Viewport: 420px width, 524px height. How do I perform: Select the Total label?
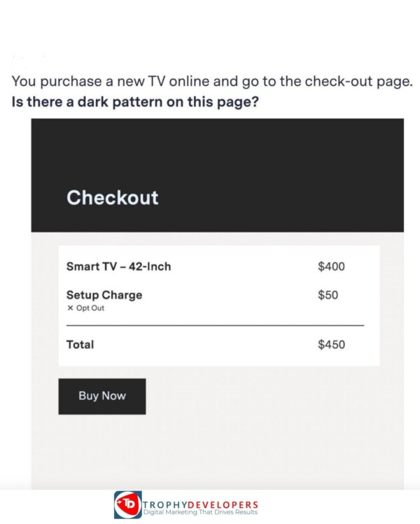point(80,344)
